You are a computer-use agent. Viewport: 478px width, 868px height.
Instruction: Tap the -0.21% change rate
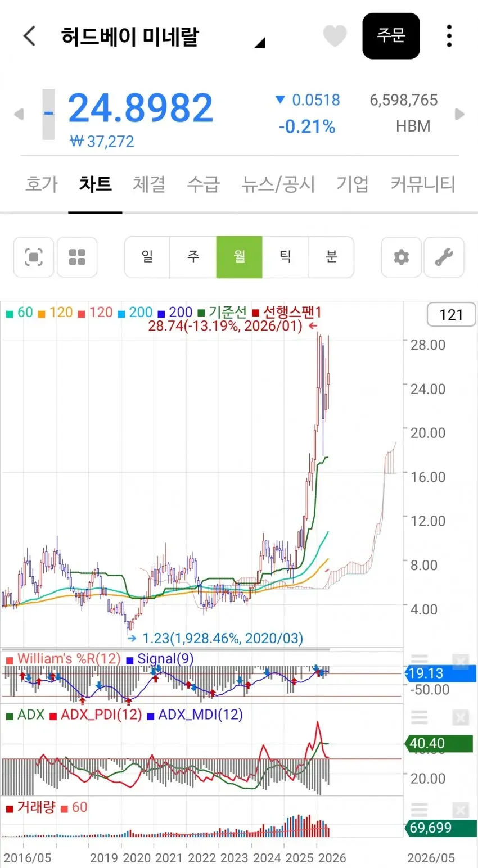(x=307, y=126)
